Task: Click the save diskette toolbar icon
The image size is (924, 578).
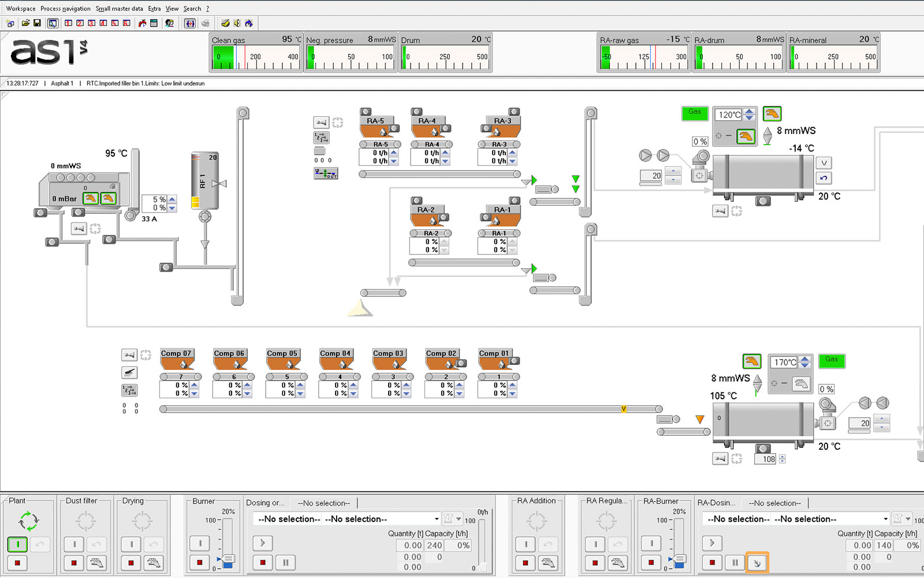Action: tap(37, 23)
